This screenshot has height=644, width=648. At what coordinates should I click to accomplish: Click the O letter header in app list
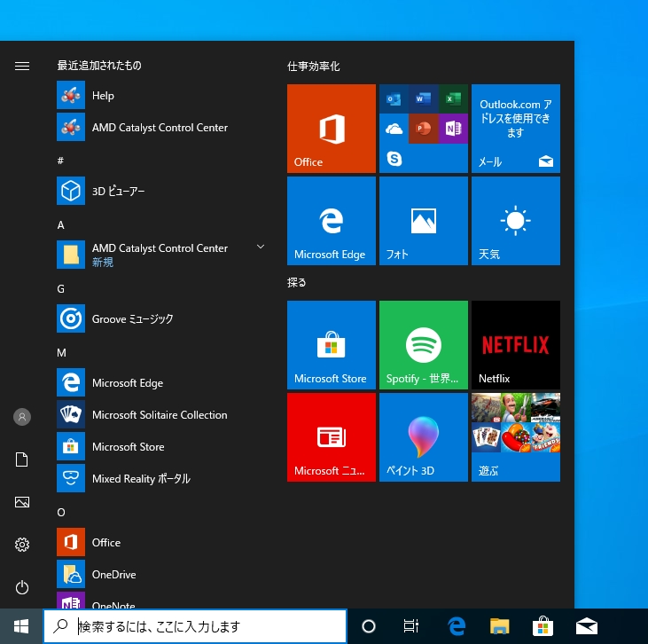[x=61, y=512]
